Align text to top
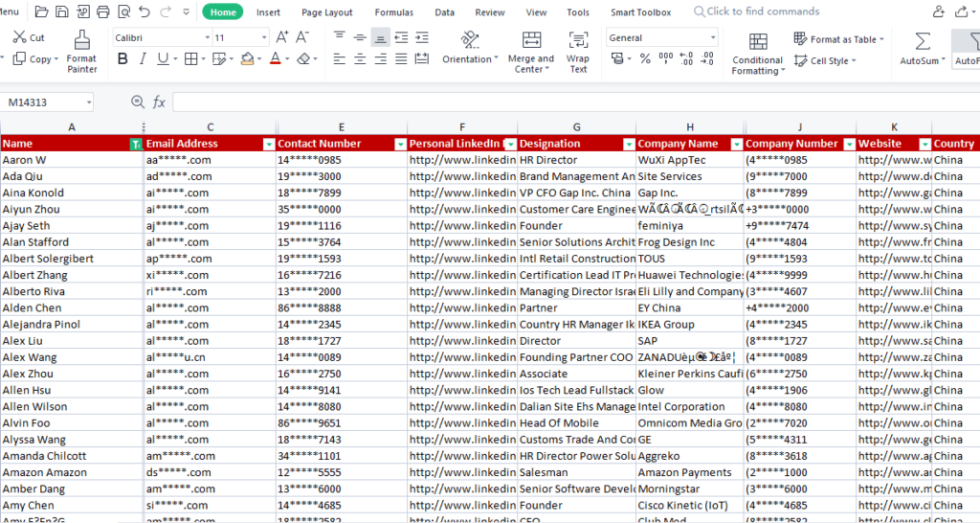Viewport: 980px width, 523px height. point(340,37)
